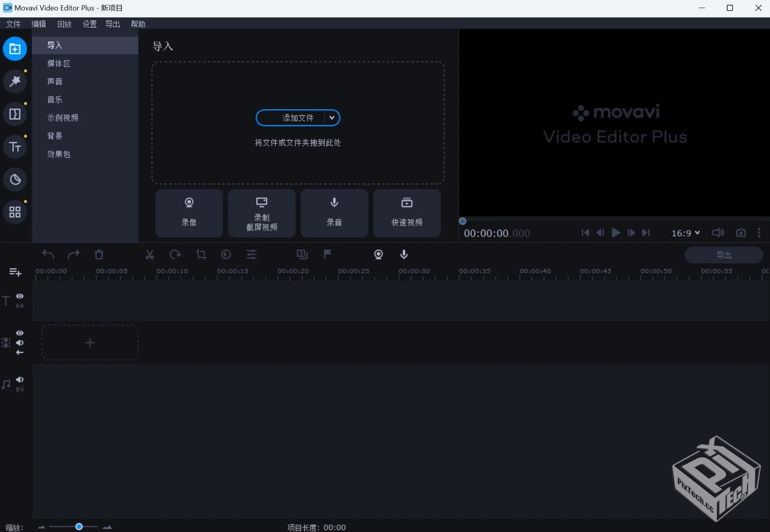Image resolution: width=770 pixels, height=532 pixels.
Task: Take a snapshot of the preview frame
Action: pyautogui.click(x=741, y=233)
